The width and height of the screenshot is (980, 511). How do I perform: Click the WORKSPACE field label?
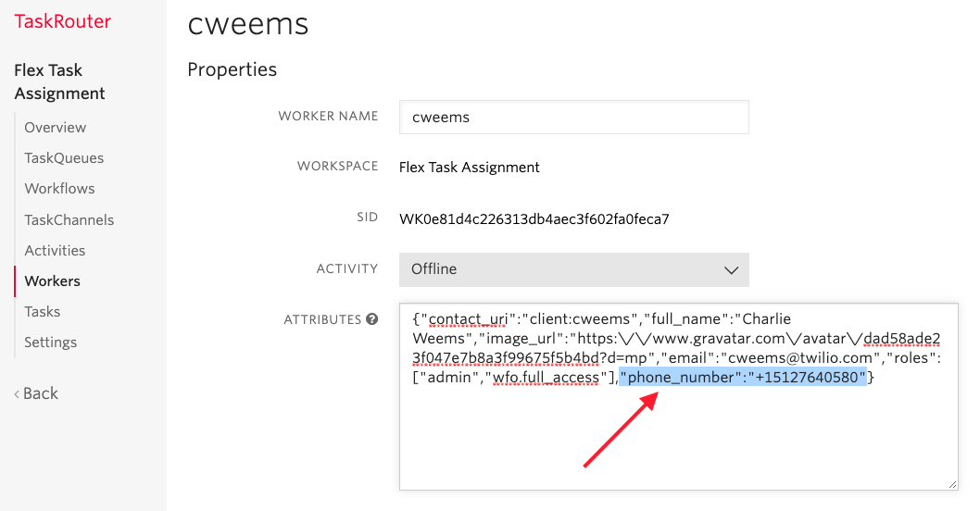pos(337,167)
